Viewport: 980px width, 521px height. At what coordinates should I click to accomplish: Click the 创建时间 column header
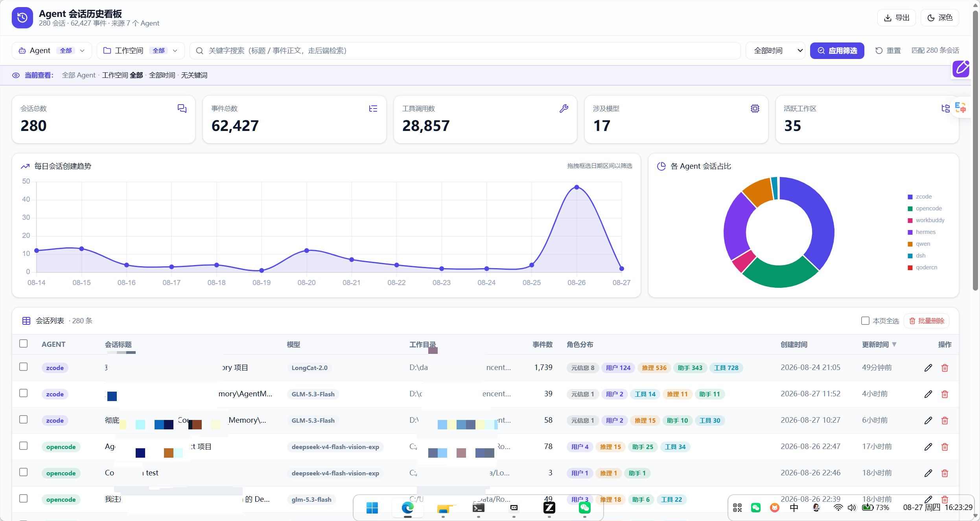tap(794, 344)
